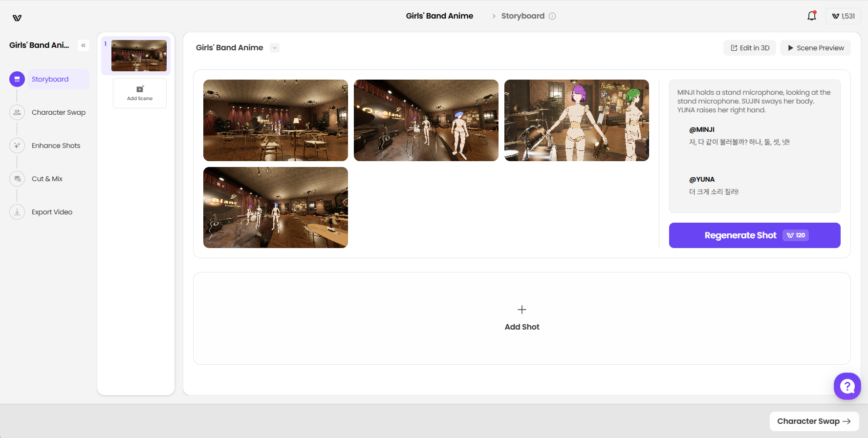Click the Storyboard breadcrumb label

523,16
